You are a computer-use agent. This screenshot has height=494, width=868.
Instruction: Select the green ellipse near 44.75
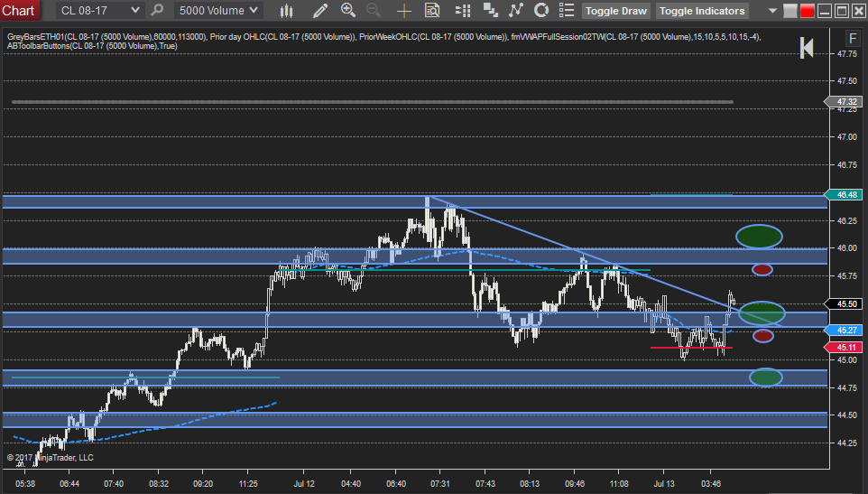pos(766,377)
